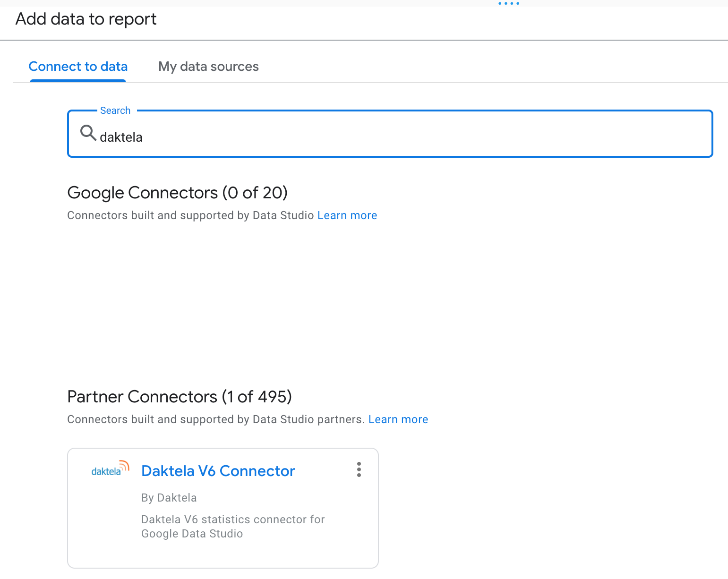Select the Daktela V6 Connector title
Viewport: 728px width, 579px height.
coord(218,471)
